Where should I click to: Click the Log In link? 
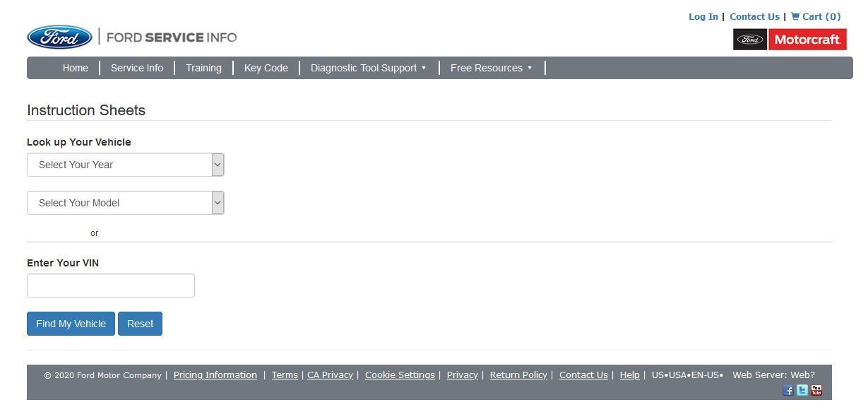tap(703, 16)
